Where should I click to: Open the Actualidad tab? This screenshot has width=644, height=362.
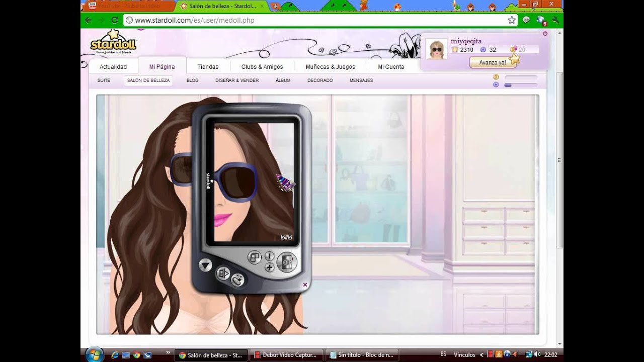(113, 67)
